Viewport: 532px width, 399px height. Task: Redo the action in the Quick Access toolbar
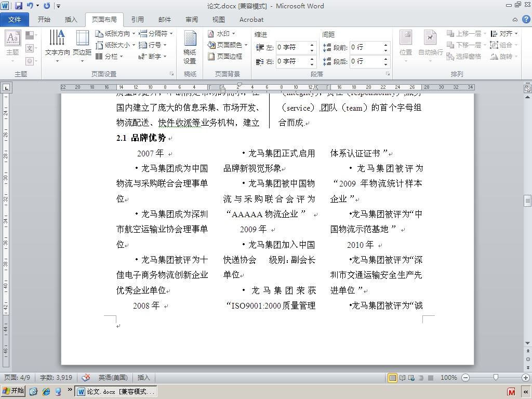47,5
